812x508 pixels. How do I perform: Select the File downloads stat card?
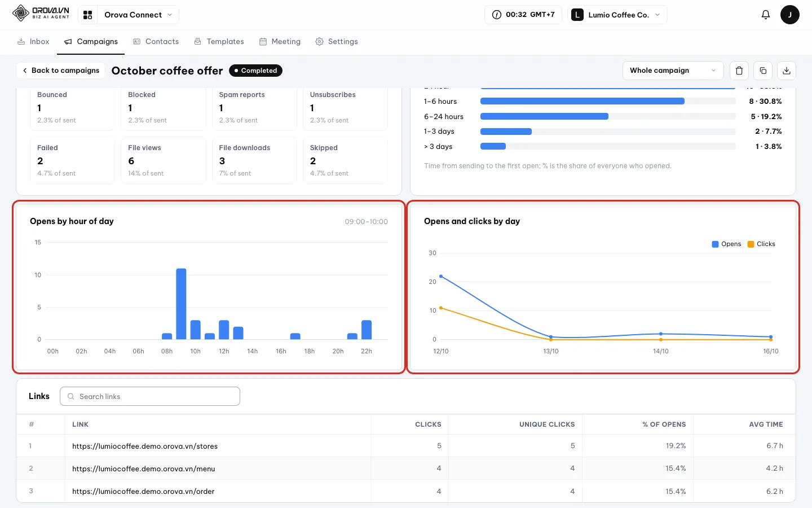coord(254,160)
